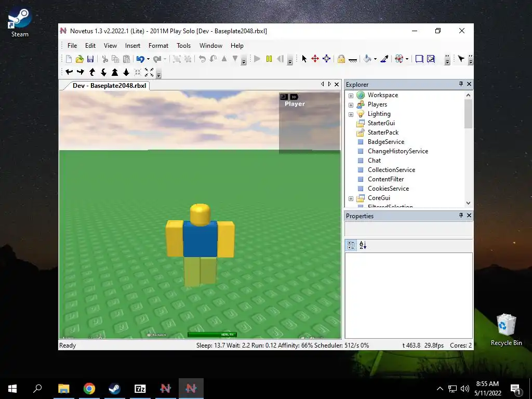
Task: Open Steam from the Windows taskbar
Action: pos(114,388)
